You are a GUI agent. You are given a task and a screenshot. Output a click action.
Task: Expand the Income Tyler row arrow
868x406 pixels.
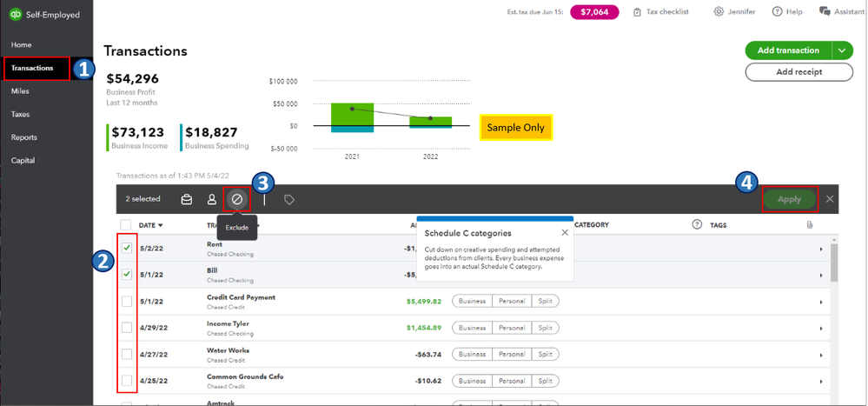pos(821,329)
